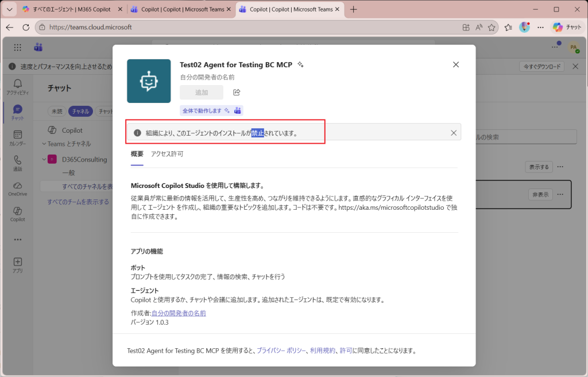Open the アプリ store icon
588x377 pixels.
pyautogui.click(x=17, y=265)
